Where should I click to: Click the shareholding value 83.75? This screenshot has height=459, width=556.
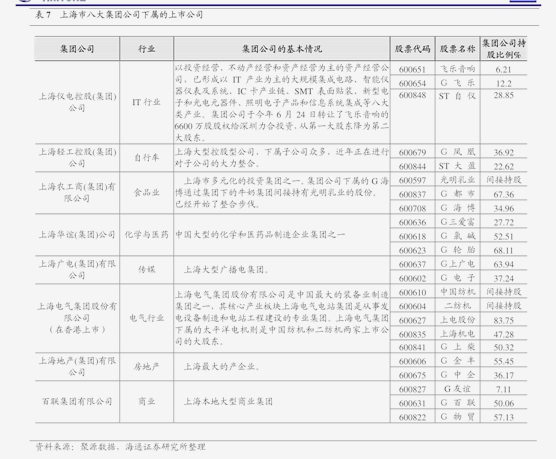point(504,320)
